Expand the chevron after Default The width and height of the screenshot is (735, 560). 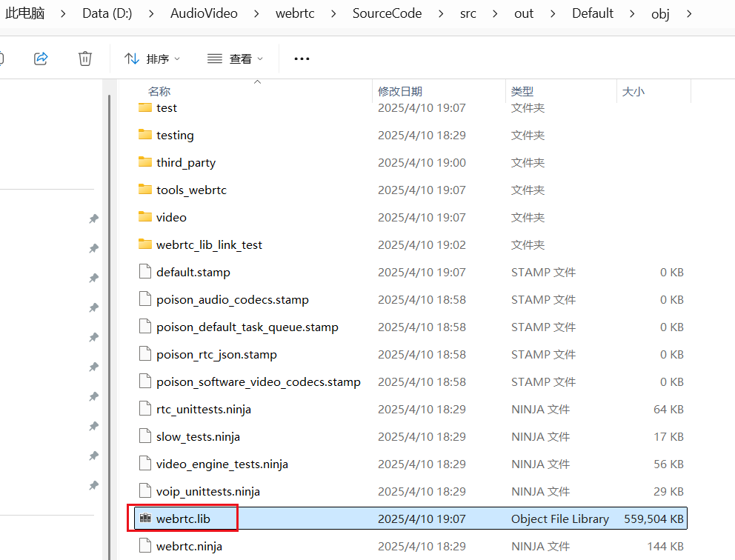pos(632,13)
